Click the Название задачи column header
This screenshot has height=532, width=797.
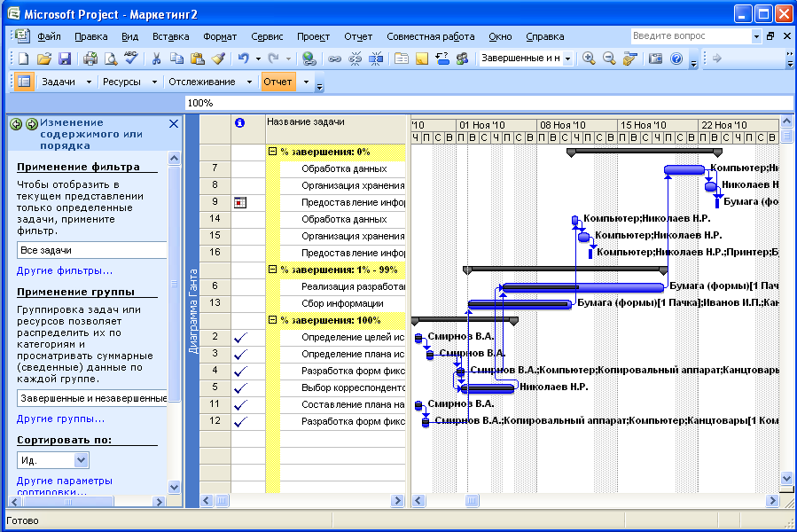click(x=335, y=129)
